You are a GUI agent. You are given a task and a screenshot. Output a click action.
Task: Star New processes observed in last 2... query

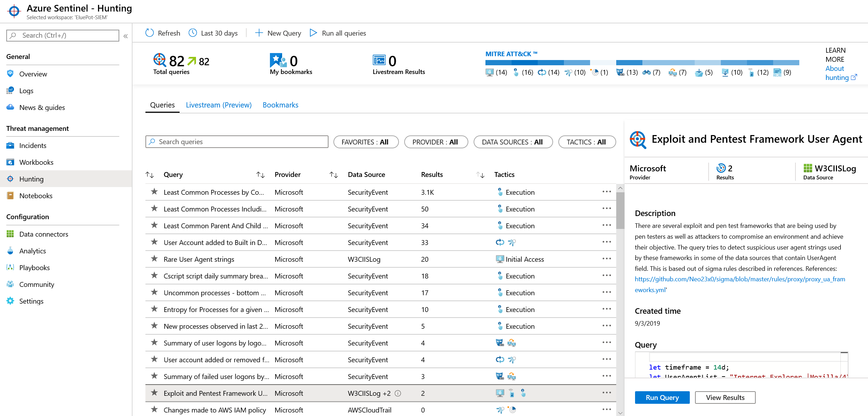[x=154, y=326]
